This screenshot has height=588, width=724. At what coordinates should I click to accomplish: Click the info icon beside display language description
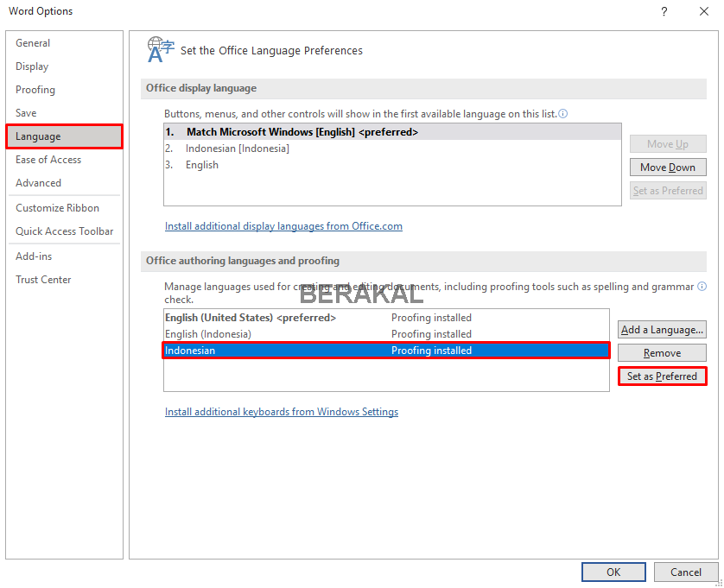[x=562, y=113]
